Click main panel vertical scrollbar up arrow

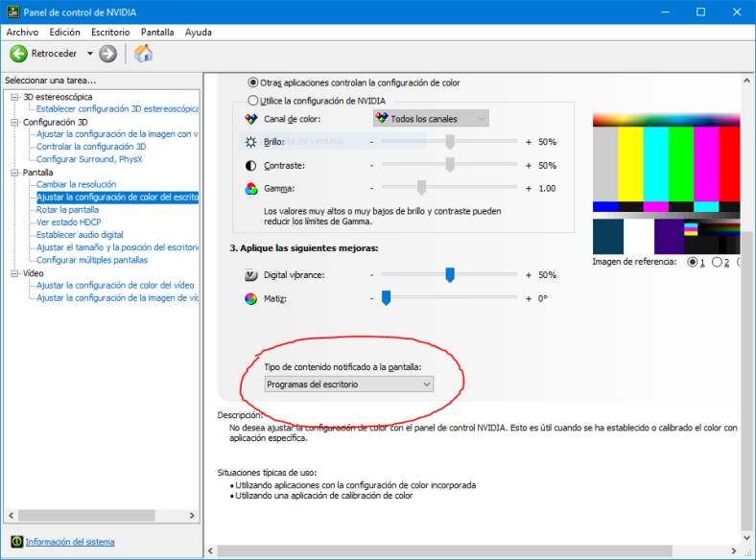point(746,81)
